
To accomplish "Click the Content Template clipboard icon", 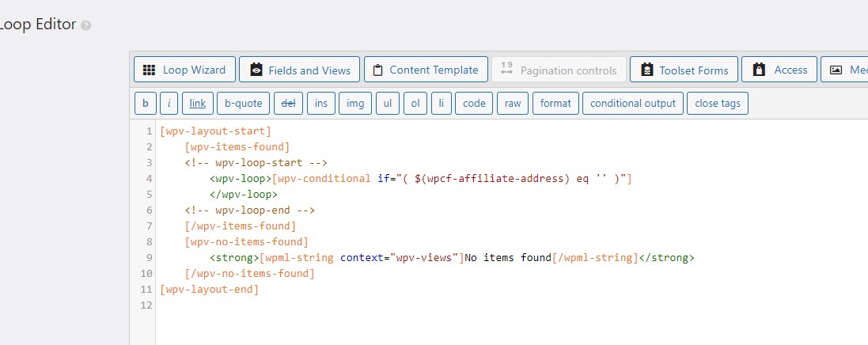I will pos(377,70).
